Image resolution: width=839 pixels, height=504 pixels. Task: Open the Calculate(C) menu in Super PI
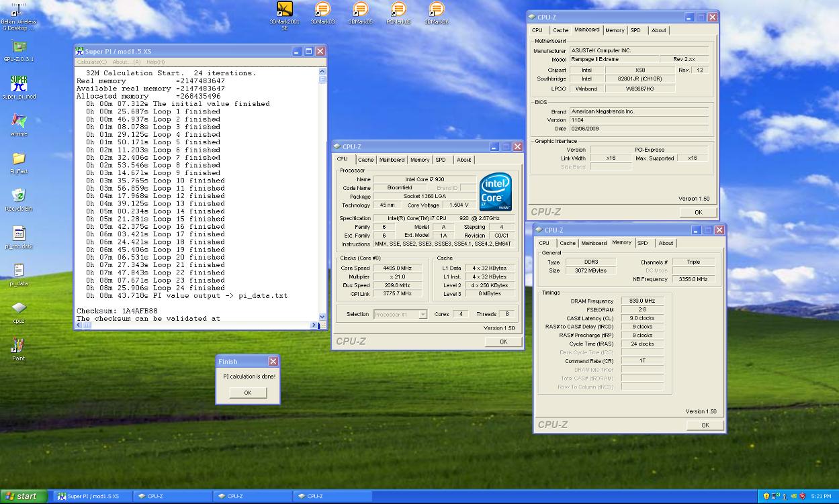[91, 62]
